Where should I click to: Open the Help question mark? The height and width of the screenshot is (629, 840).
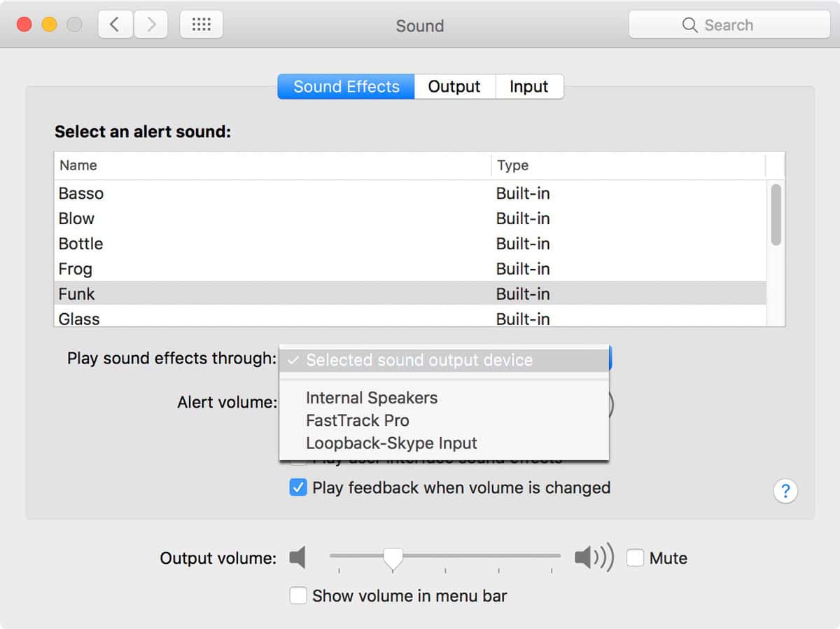785,491
